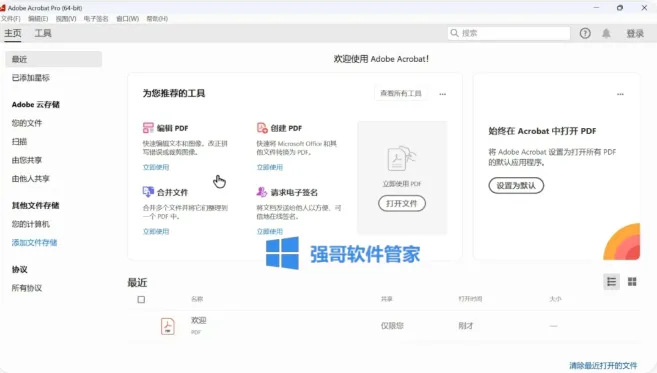Click the Request E-signature (请求电子签名) icon
The width and height of the screenshot is (657, 373).
coord(262,192)
